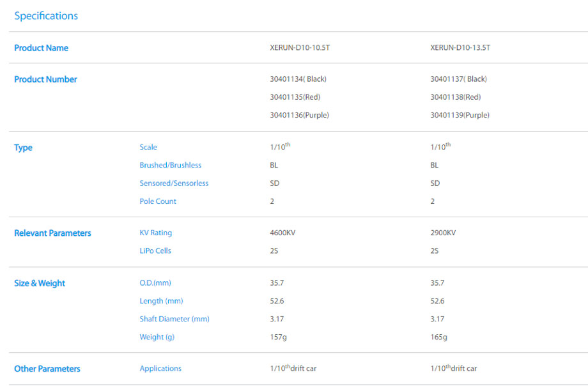Select the XERUN-D10-10.5T product name
The height and width of the screenshot is (386, 588).
coord(300,48)
